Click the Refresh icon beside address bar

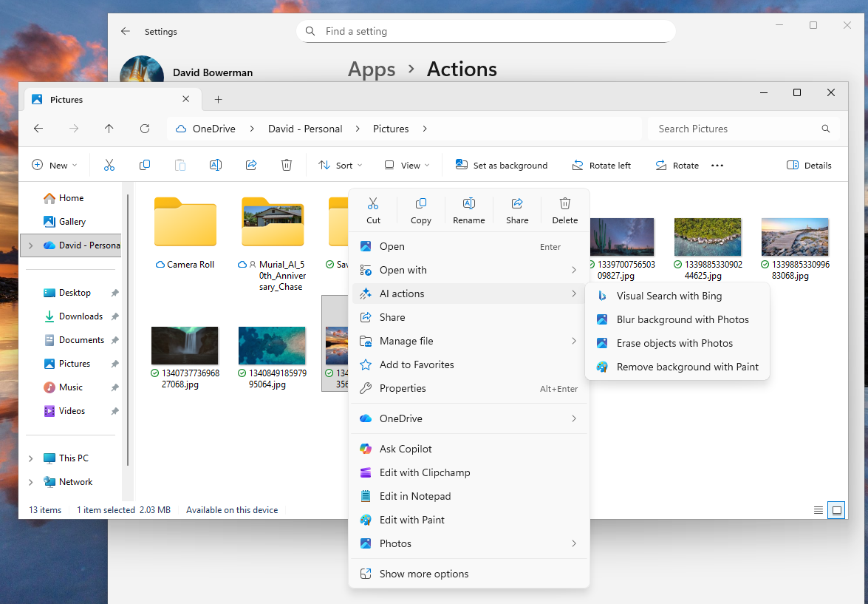[x=145, y=129]
